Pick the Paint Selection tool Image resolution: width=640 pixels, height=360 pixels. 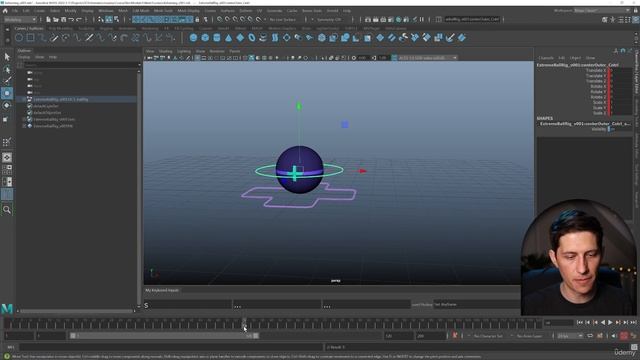point(7,81)
